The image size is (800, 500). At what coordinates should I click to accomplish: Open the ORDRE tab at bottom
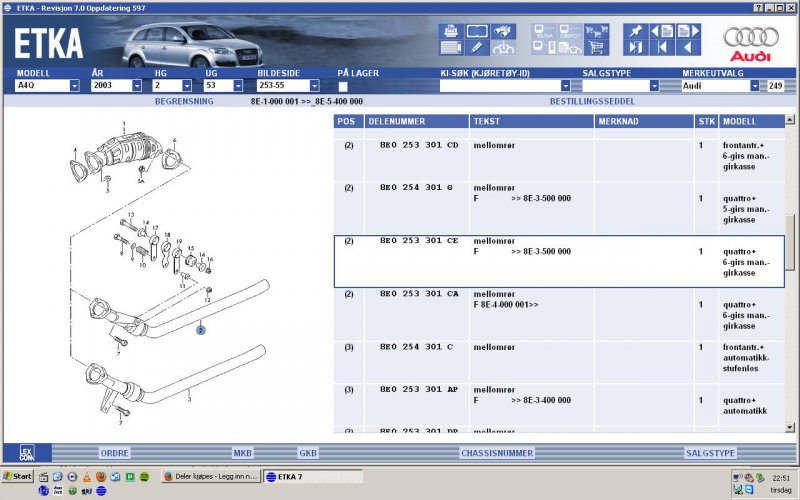click(x=114, y=453)
